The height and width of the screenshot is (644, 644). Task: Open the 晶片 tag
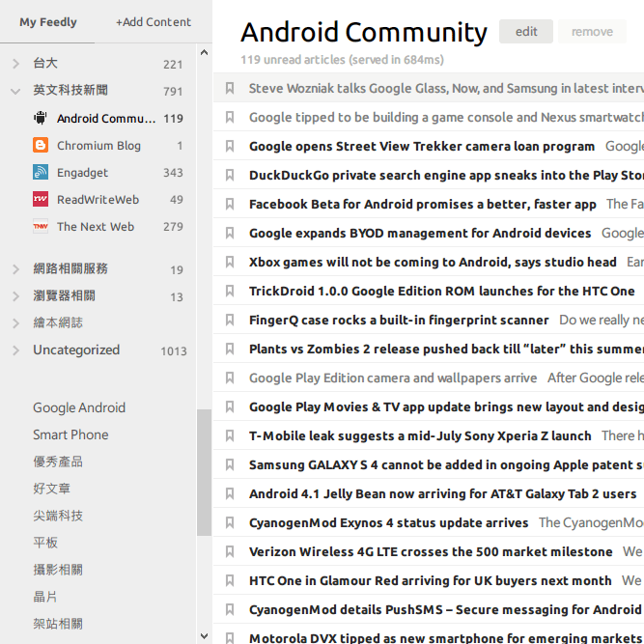click(45, 597)
